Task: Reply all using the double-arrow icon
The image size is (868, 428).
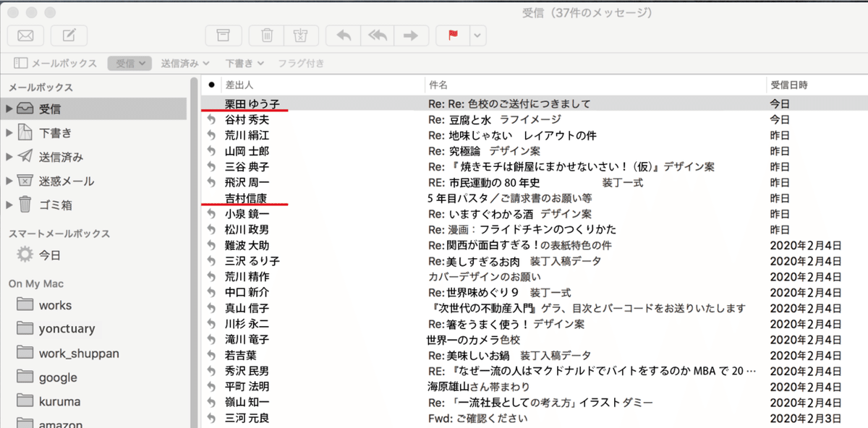Action: coord(377,35)
